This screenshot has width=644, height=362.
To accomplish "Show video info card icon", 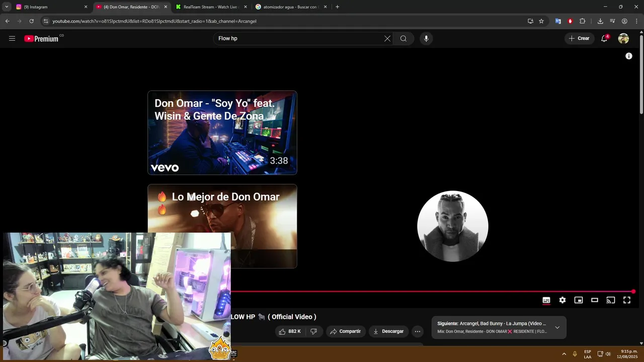I will pyautogui.click(x=628, y=56).
